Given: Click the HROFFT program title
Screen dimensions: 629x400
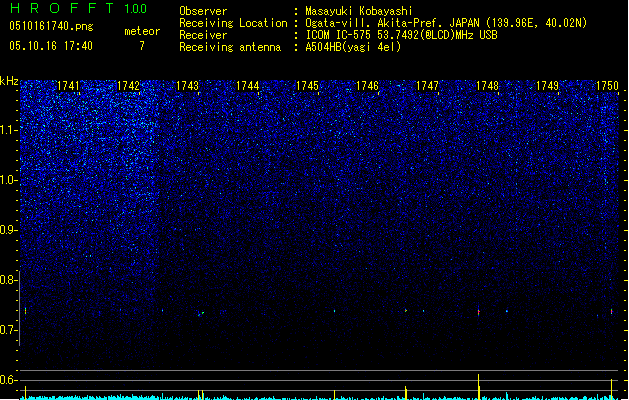Looking at the screenshot, I should tap(62, 8).
